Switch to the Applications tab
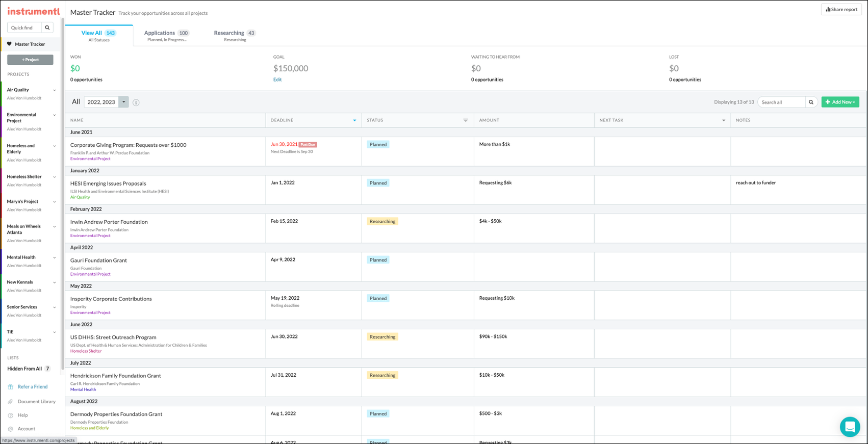Screen dimensions: 868x444 click(167, 36)
